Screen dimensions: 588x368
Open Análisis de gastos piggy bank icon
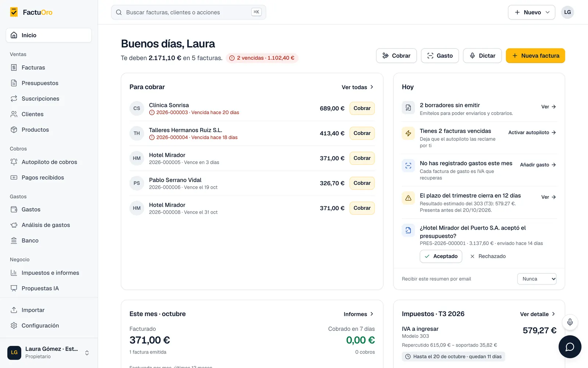pyautogui.click(x=14, y=225)
